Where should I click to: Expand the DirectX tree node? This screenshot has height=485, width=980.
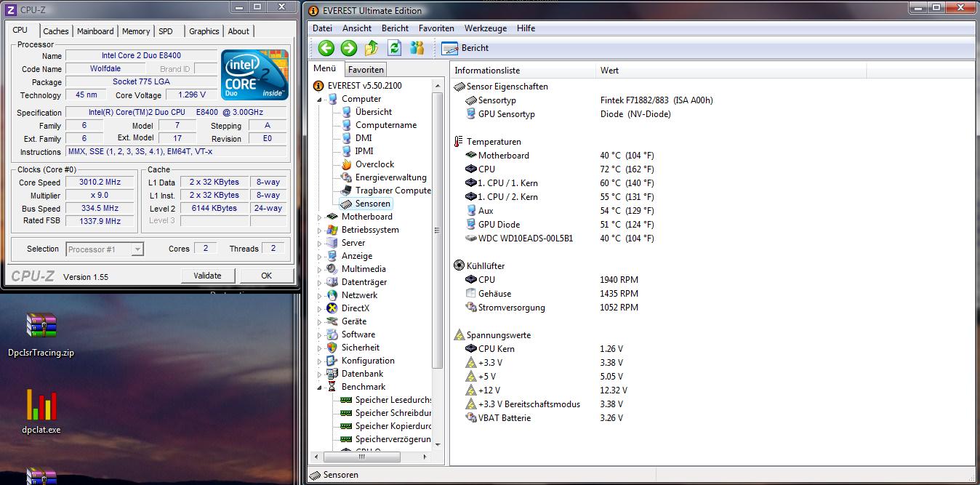point(319,308)
